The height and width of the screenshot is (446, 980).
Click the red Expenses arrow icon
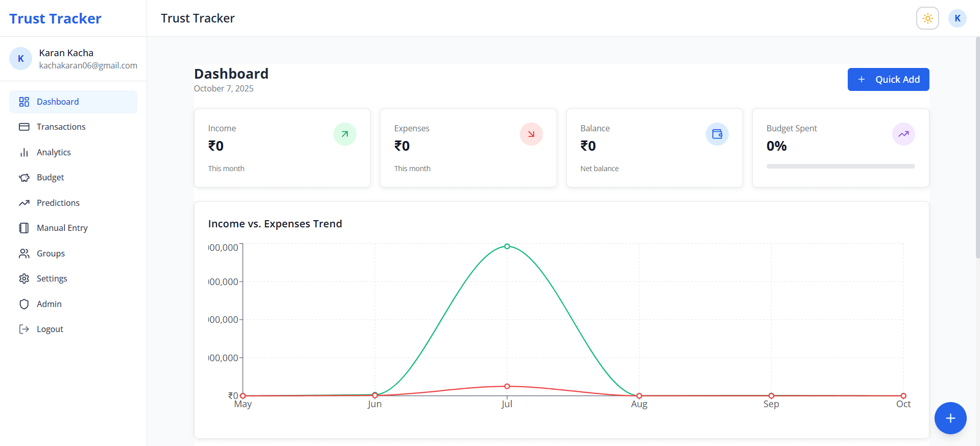click(x=531, y=134)
